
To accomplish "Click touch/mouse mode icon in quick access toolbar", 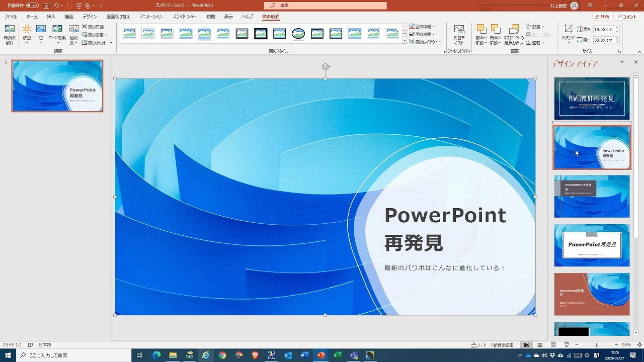I will click(88, 6).
